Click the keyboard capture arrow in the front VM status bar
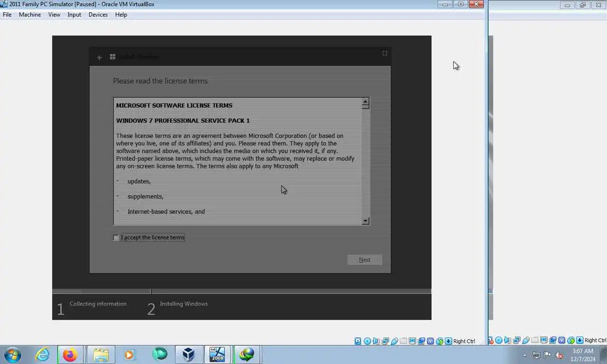Image resolution: width=607 pixels, height=364 pixels. tap(448, 341)
